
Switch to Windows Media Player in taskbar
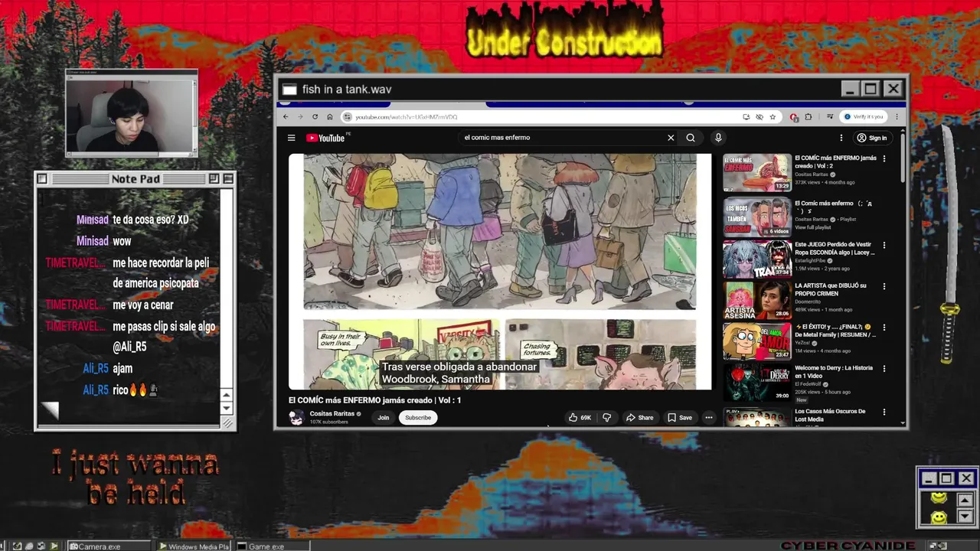pos(194,546)
